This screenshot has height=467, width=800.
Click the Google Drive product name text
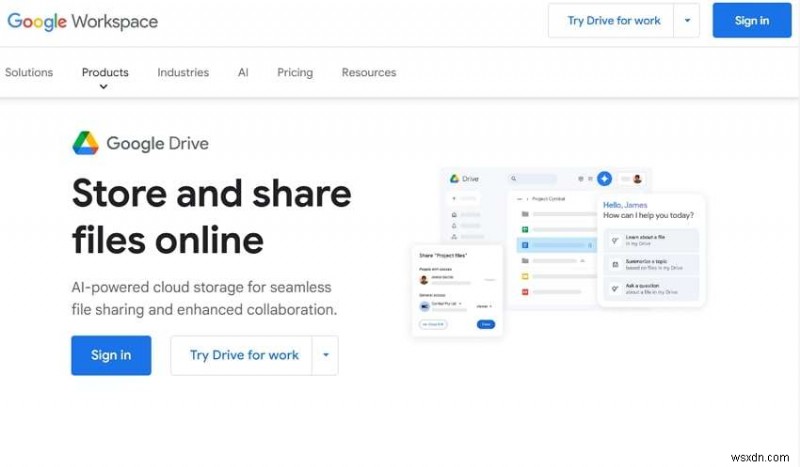[158, 143]
